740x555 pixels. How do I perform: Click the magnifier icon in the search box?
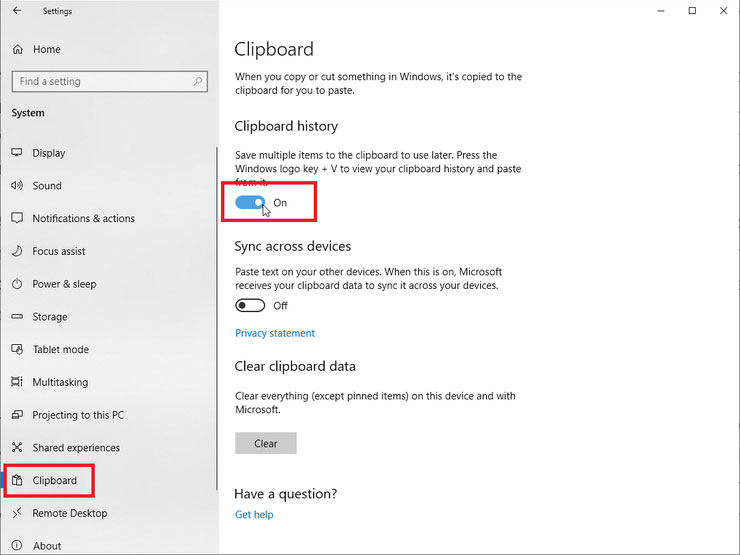pos(198,81)
